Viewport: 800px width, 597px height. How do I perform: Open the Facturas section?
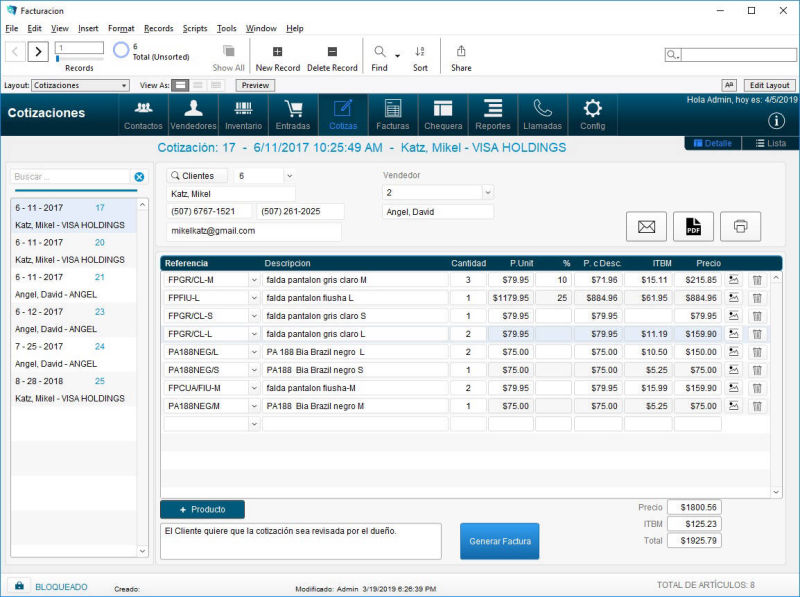[393, 115]
